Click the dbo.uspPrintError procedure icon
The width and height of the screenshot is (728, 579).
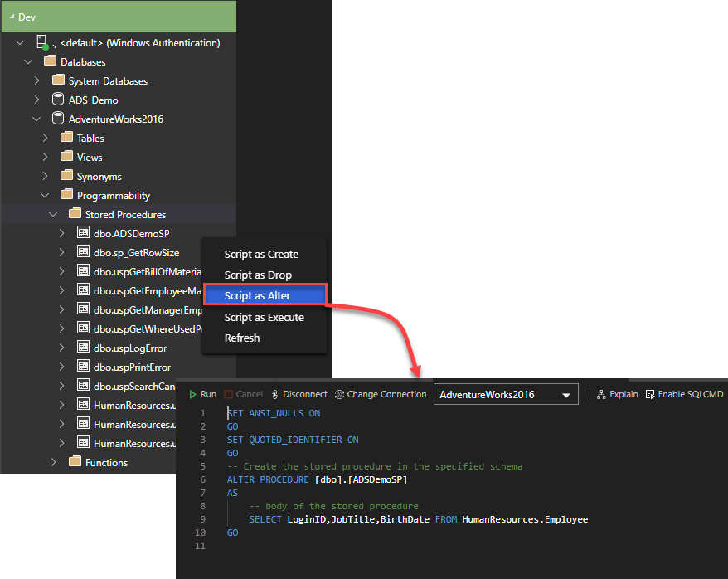(83, 366)
